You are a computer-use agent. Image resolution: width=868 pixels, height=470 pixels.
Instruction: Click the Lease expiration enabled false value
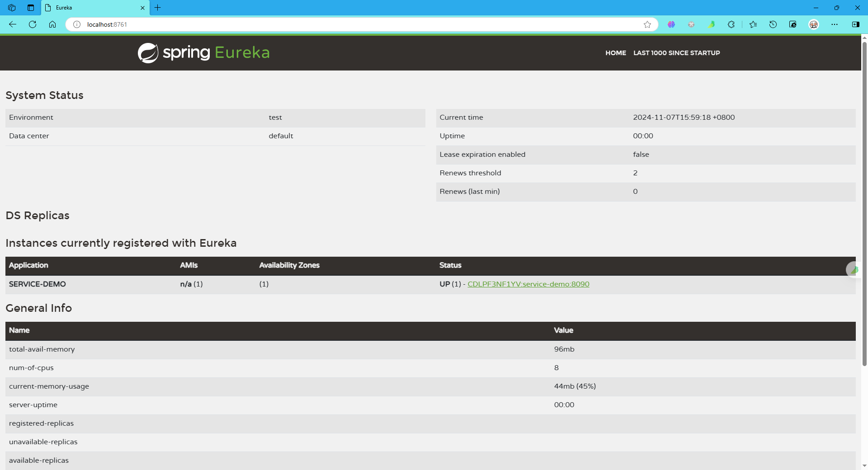tap(641, 154)
